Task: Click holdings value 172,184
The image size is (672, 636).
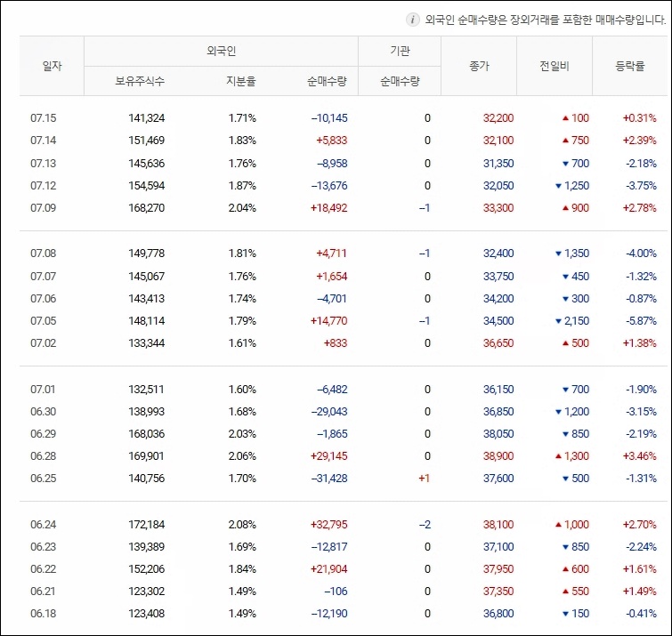Action: [147, 525]
